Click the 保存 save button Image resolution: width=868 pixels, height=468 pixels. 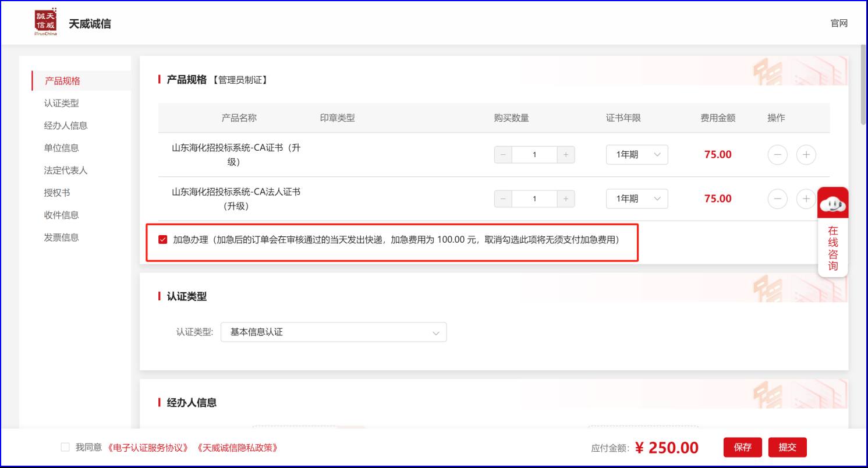coord(742,447)
